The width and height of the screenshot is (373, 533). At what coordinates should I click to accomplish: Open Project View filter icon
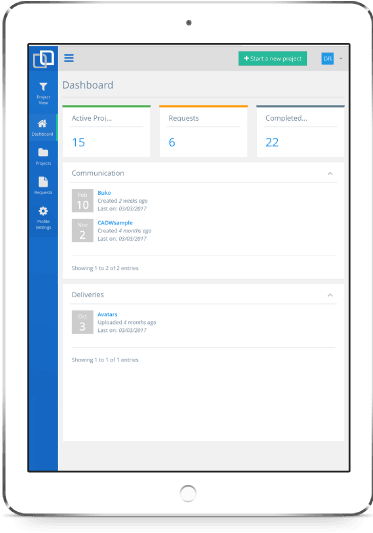43,87
